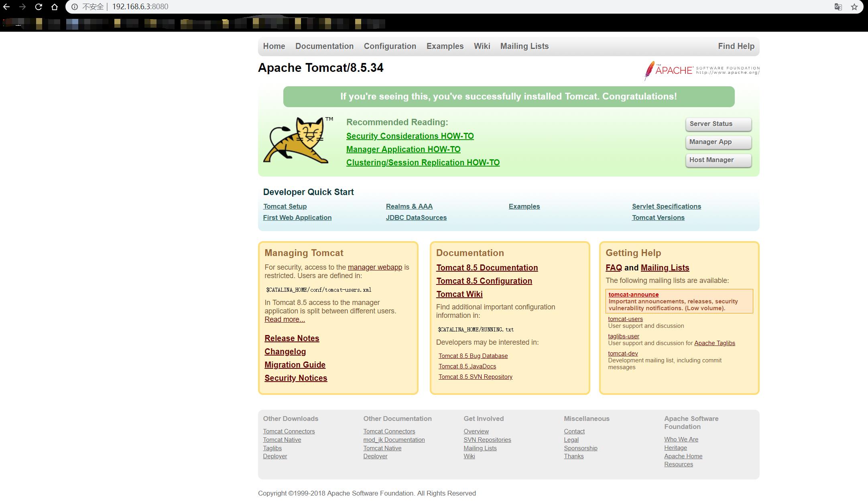
Task: Open Security Considerations HOW-TO link
Action: [x=410, y=136]
